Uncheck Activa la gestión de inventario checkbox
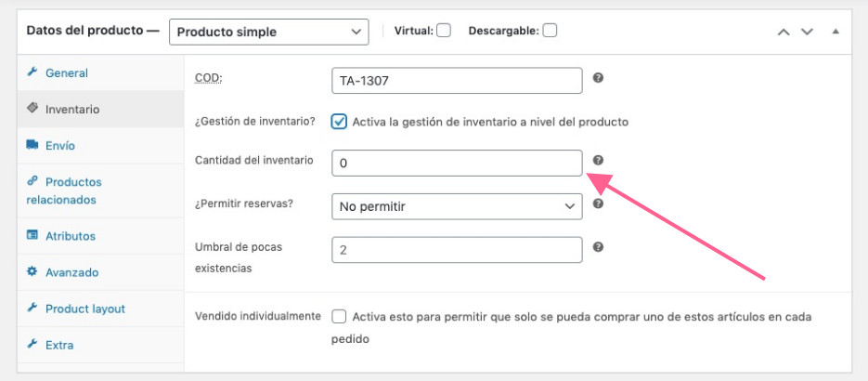Screen dimensions: 868x381 (x=339, y=122)
